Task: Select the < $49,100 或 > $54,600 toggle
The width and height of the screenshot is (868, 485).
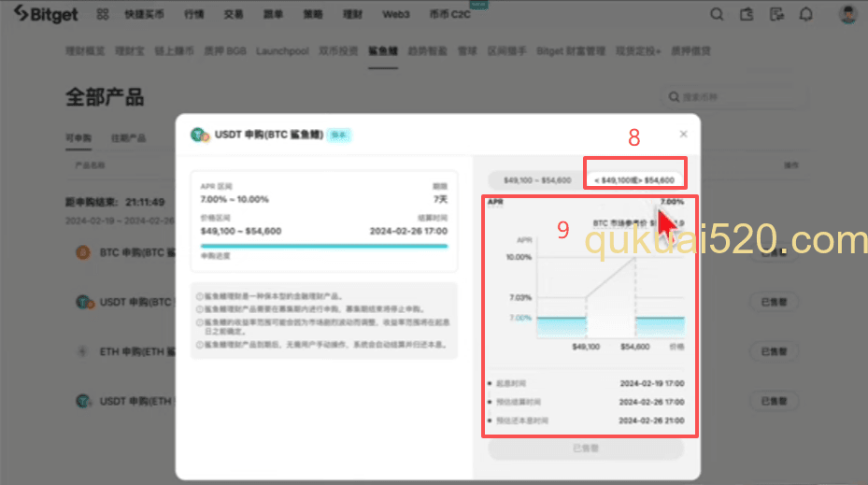Action: [634, 180]
